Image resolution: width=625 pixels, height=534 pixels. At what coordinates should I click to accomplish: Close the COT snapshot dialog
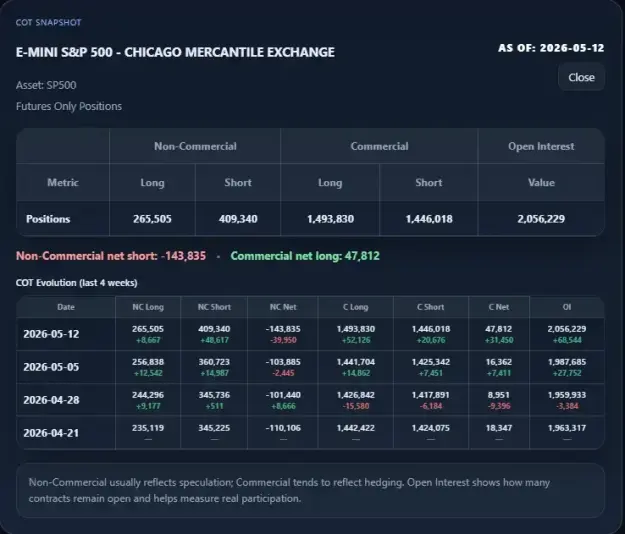tap(581, 77)
